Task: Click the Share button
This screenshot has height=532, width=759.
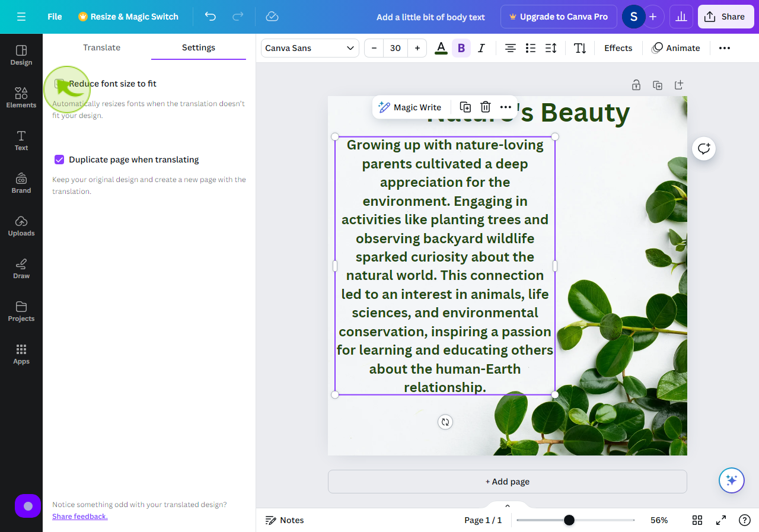Action: (x=725, y=17)
